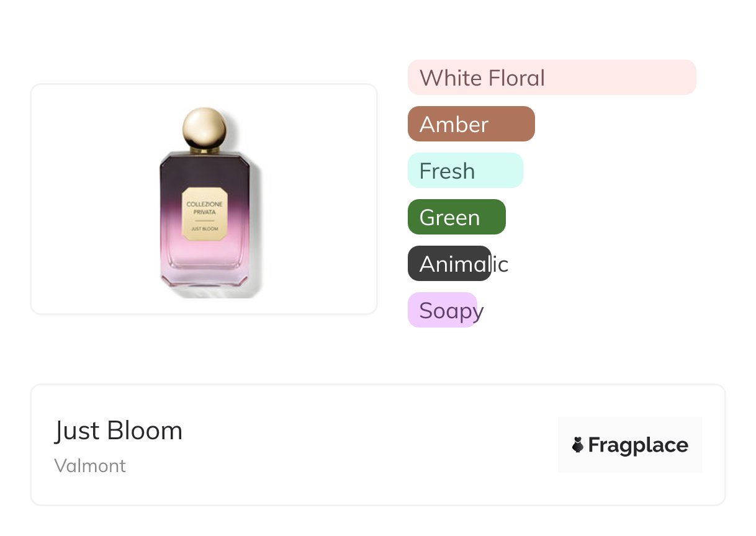756x536 pixels.
Task: Click the Fragplace wordmark text
Action: pos(638,445)
